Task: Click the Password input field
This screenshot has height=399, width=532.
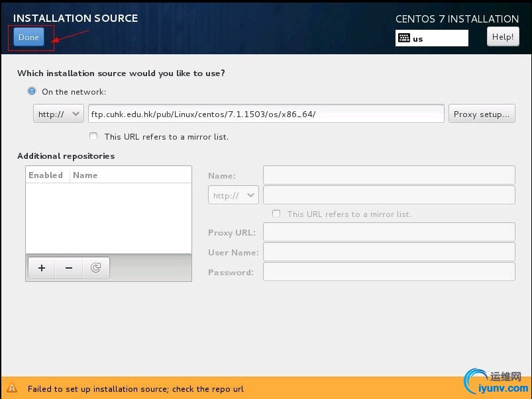Action: (389, 271)
